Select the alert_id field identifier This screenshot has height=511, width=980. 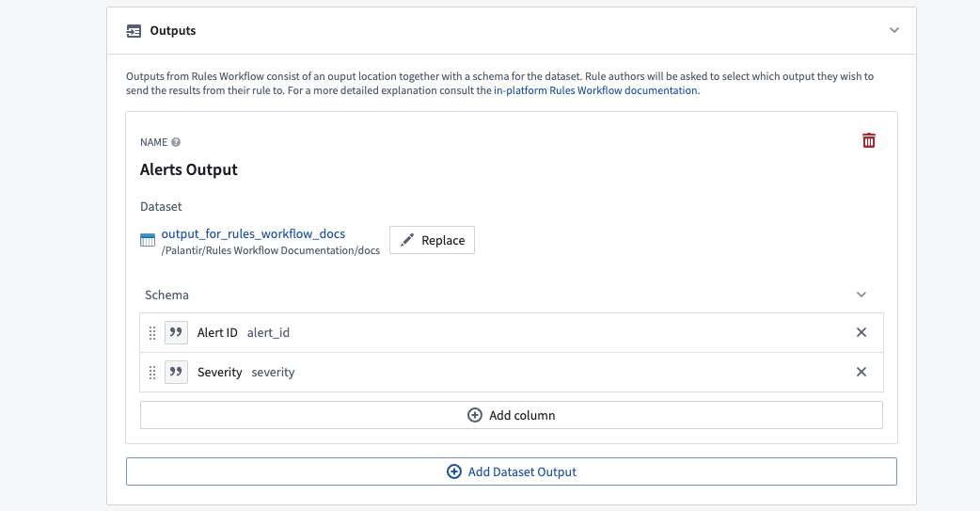[268, 333]
